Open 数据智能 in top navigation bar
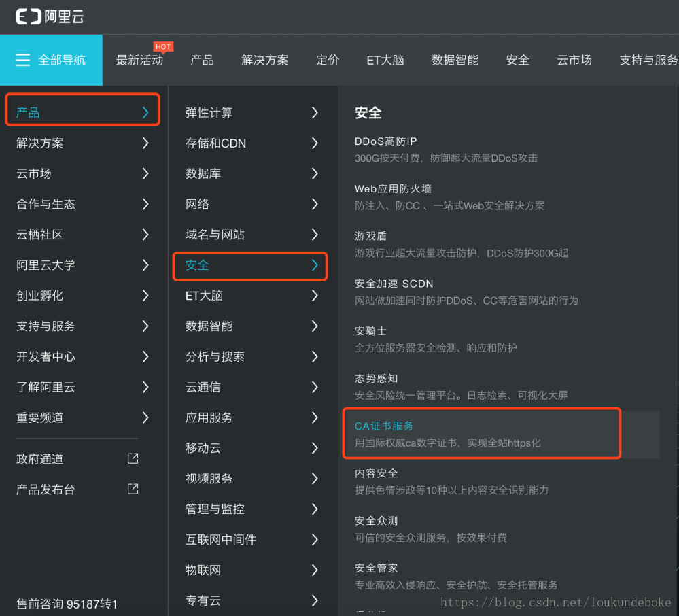 coord(455,61)
